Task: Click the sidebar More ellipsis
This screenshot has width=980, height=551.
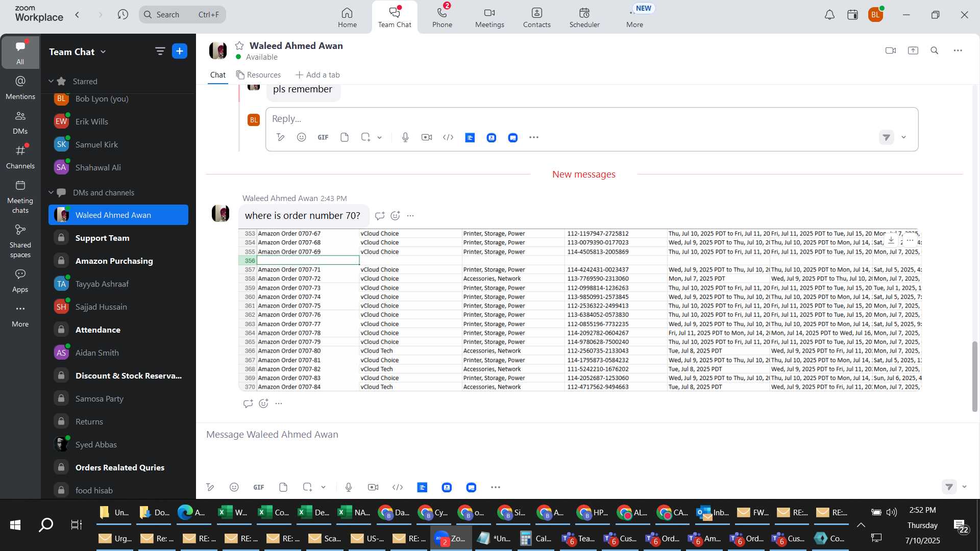Action: point(20,315)
